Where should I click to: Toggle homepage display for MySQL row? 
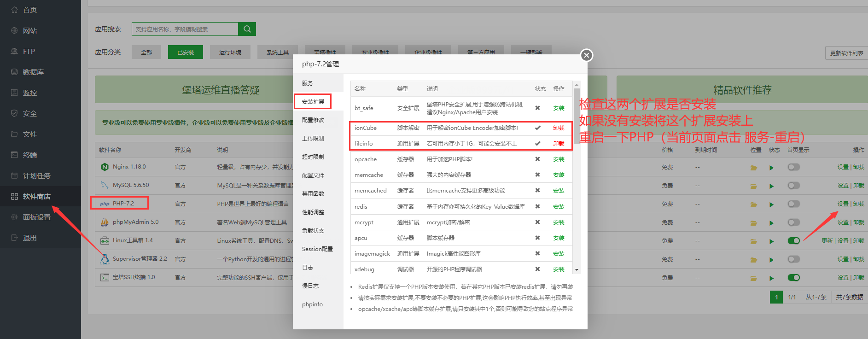point(794,185)
